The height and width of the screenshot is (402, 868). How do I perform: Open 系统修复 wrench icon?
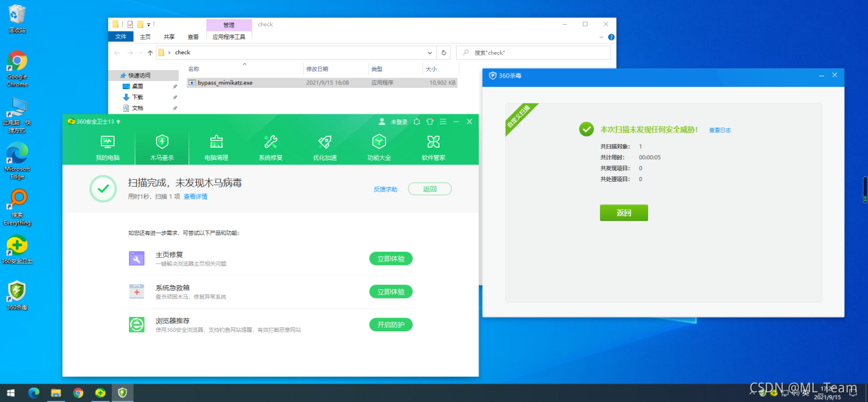click(x=270, y=142)
